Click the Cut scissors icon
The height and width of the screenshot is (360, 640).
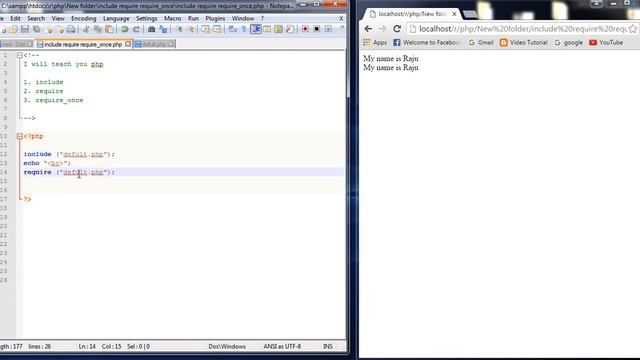coord(86,29)
